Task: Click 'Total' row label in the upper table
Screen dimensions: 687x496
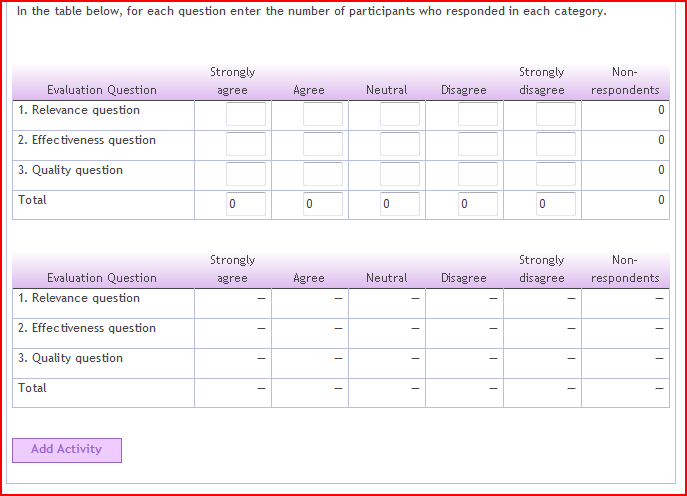Action: [32, 200]
